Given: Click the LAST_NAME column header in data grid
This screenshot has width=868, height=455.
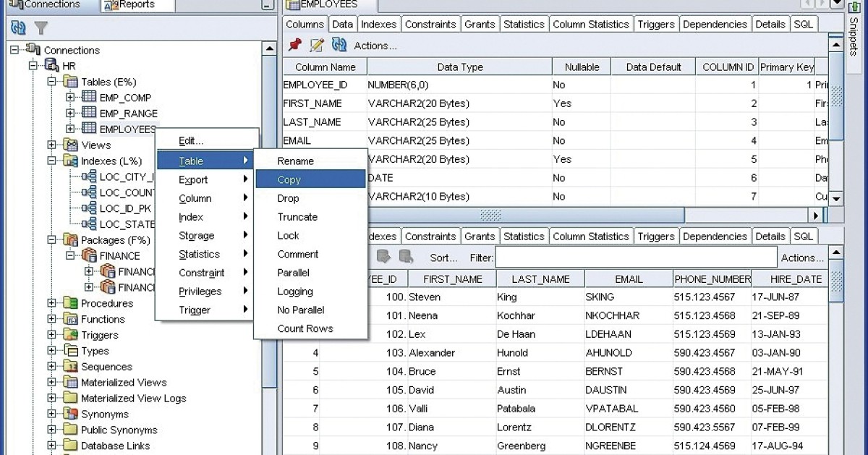Looking at the screenshot, I should 540,278.
